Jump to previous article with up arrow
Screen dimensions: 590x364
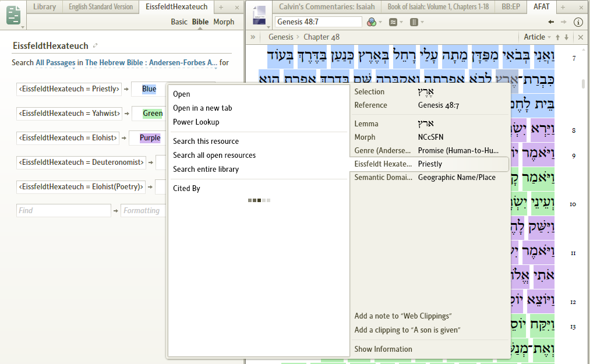[557, 37]
